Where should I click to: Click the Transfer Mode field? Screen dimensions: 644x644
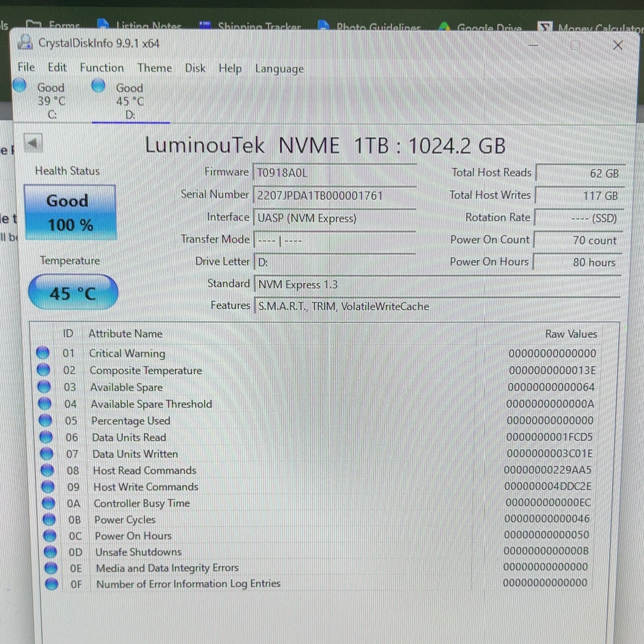[x=334, y=240]
